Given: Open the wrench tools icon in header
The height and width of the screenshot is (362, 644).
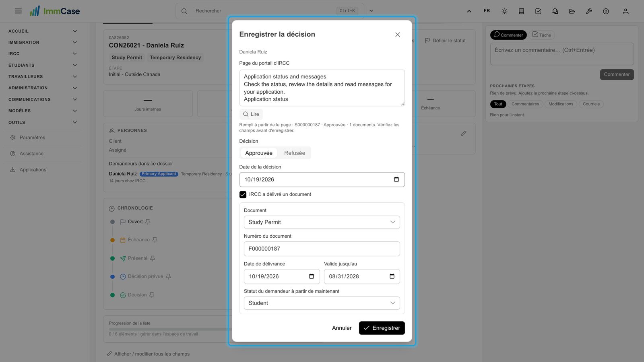Looking at the screenshot, I should pos(589,11).
